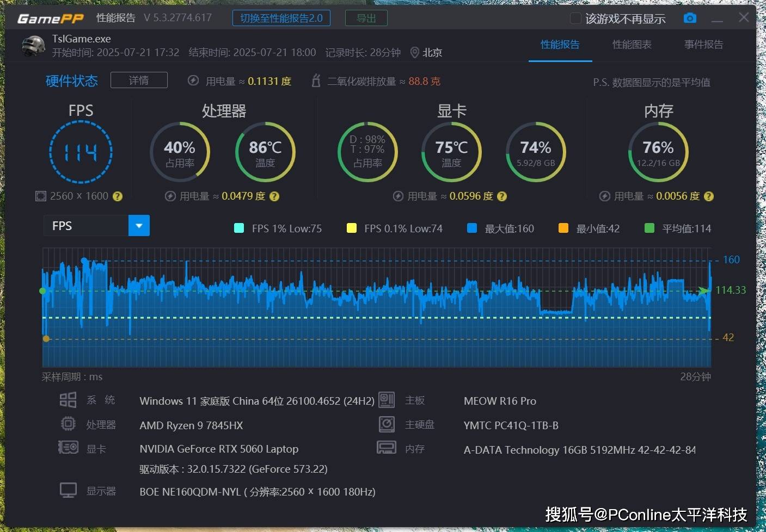
Task: Click the TslGame.exe game avatar icon
Action: [x=33, y=46]
